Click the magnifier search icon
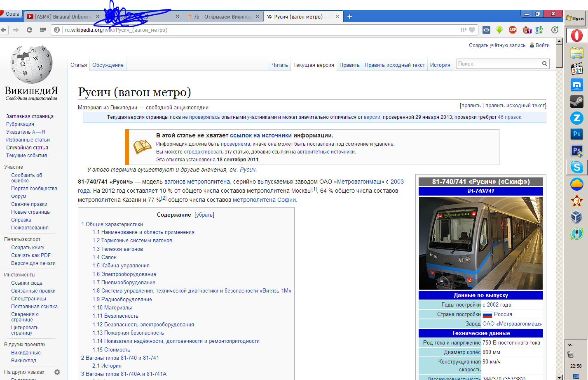This screenshot has width=588, height=380. tap(545, 64)
